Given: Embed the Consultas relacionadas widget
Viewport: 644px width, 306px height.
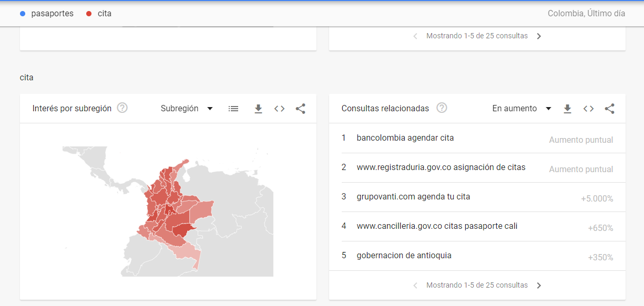Looking at the screenshot, I should click(588, 109).
